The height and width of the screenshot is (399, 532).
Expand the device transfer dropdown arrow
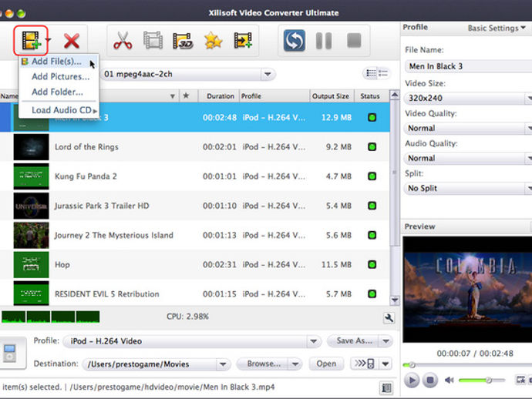click(x=386, y=364)
